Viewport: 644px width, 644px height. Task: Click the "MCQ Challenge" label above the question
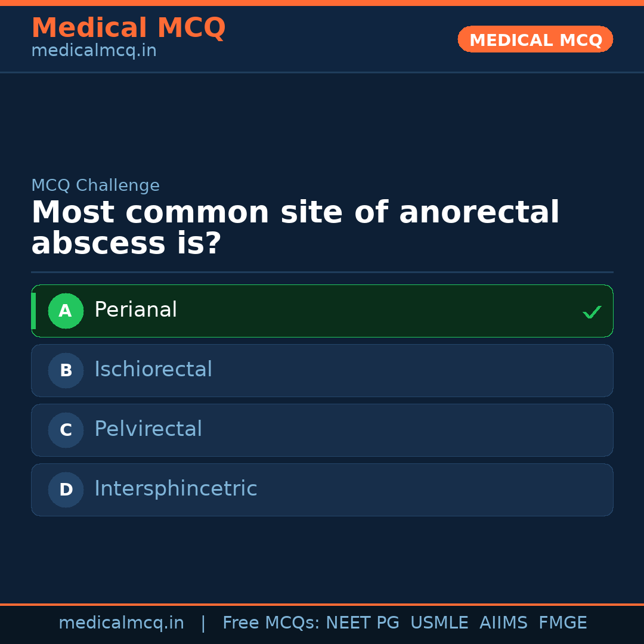95,185
